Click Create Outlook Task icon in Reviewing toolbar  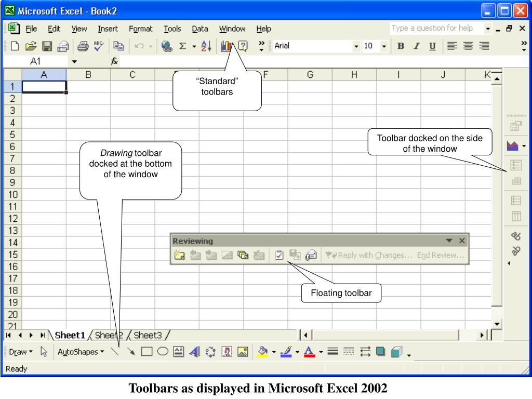click(x=279, y=255)
